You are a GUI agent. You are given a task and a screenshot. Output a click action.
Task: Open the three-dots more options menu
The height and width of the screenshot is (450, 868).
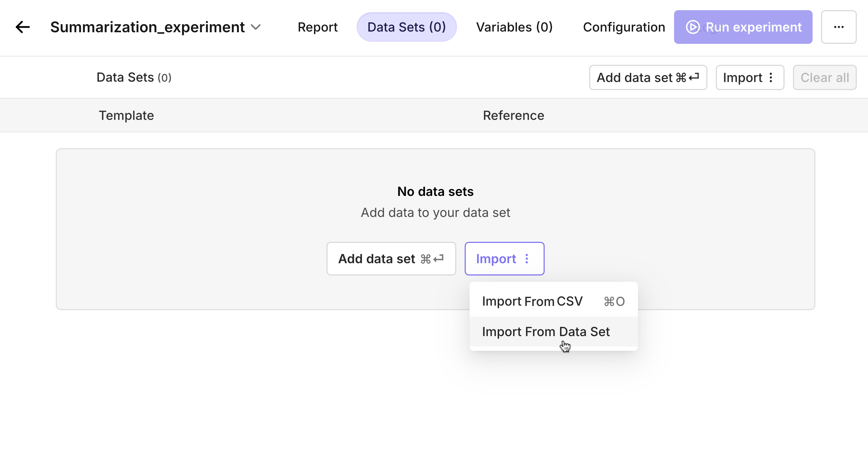(839, 27)
